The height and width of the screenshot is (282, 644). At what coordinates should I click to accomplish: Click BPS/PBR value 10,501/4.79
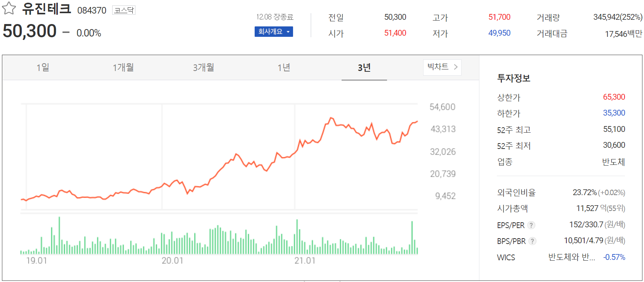583,240
